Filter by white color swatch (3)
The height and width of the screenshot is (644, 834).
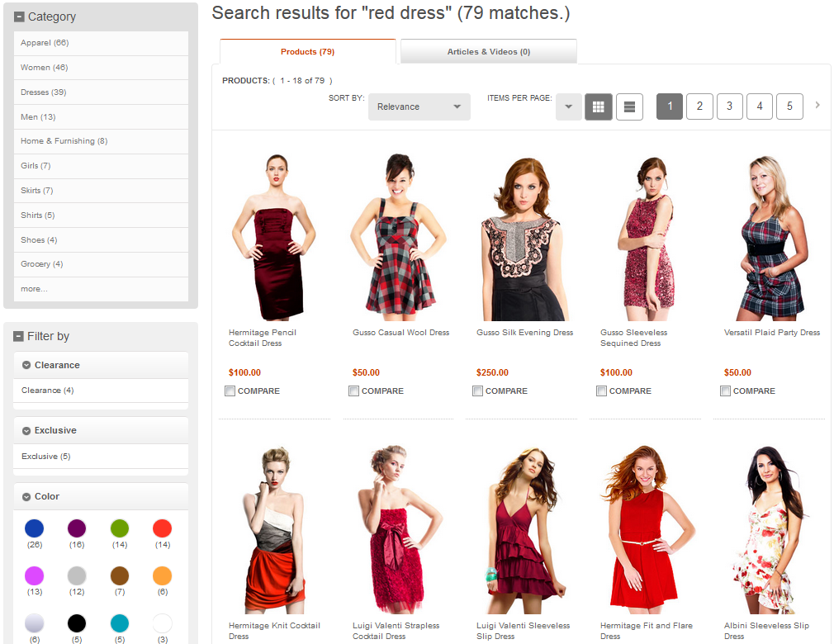tap(162, 623)
